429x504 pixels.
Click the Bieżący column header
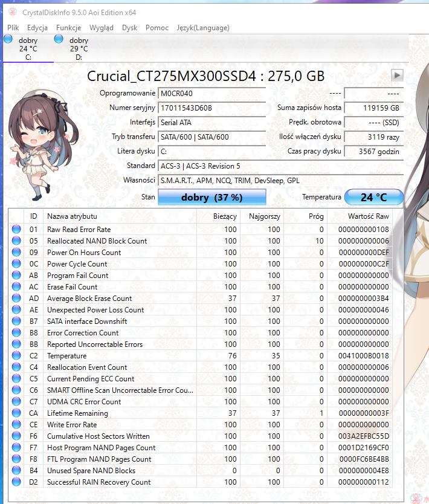coord(219,216)
